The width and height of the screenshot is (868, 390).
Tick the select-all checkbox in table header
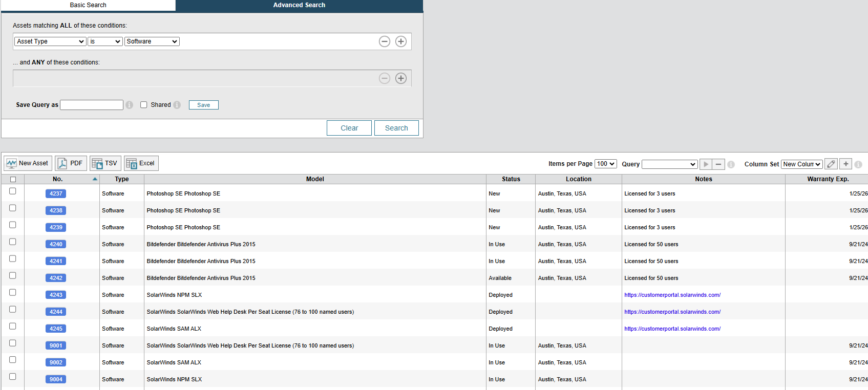(13, 180)
